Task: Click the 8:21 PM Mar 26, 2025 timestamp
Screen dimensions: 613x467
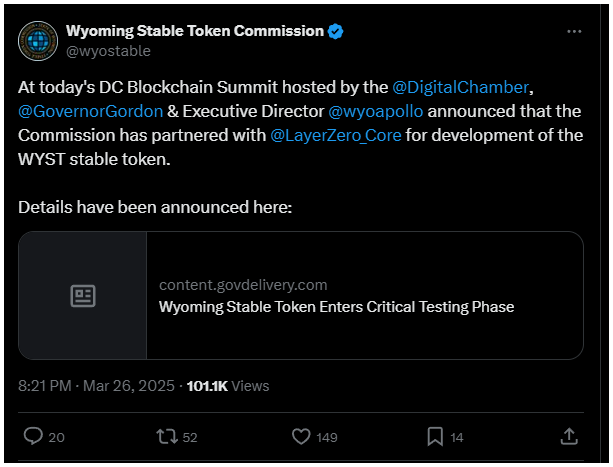Action: coord(96,386)
